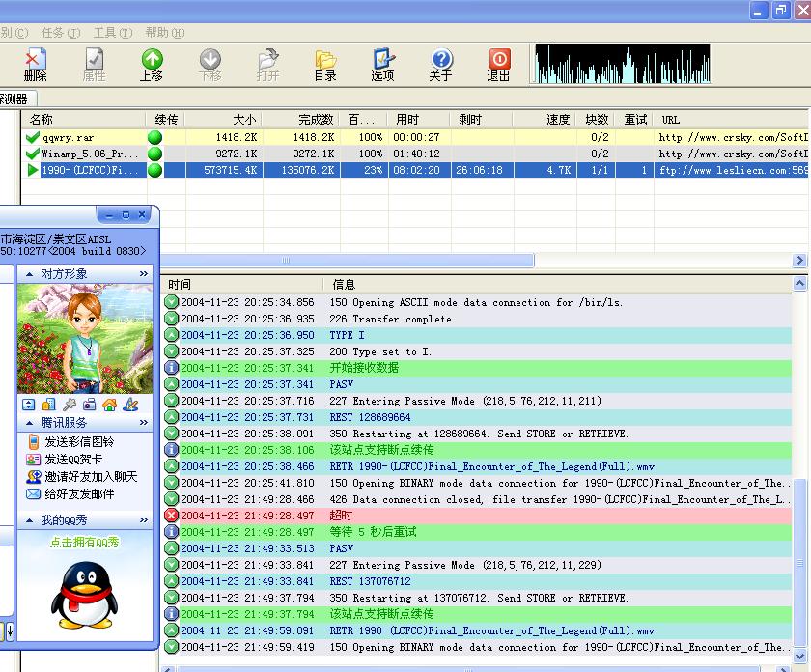Screen dimensions: 811x672
Task: Click the green play arrow beside 1990-(LCFCC)Fi...
Action: [x=33, y=170]
